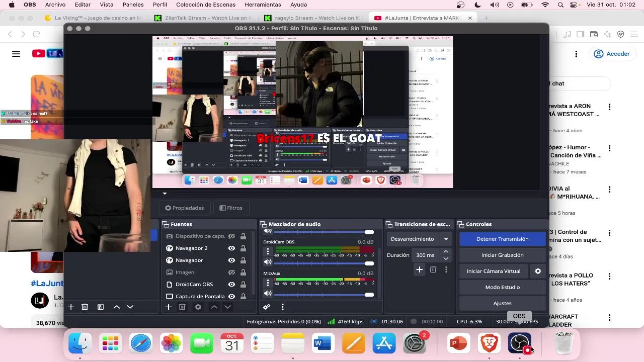Add a new scene with plus icon
The height and width of the screenshot is (362, 644).
[x=71, y=307]
